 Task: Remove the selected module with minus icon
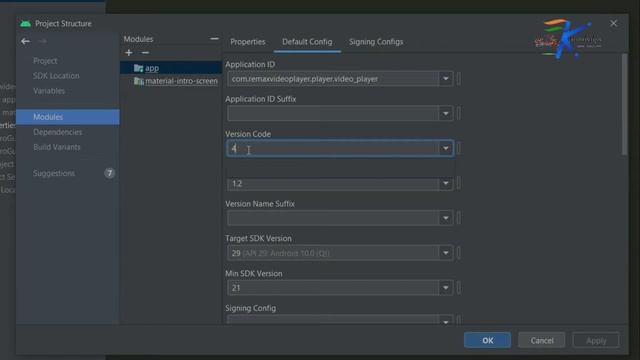click(x=145, y=53)
